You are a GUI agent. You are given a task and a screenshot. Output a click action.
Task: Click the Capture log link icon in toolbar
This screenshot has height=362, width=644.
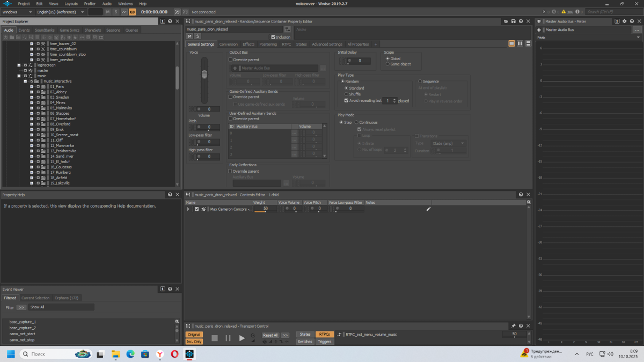tap(132, 12)
